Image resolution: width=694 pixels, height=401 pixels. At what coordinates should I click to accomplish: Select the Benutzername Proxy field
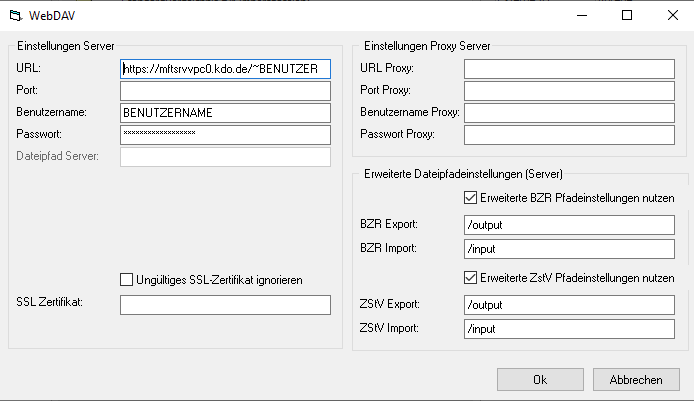pyautogui.click(x=569, y=113)
